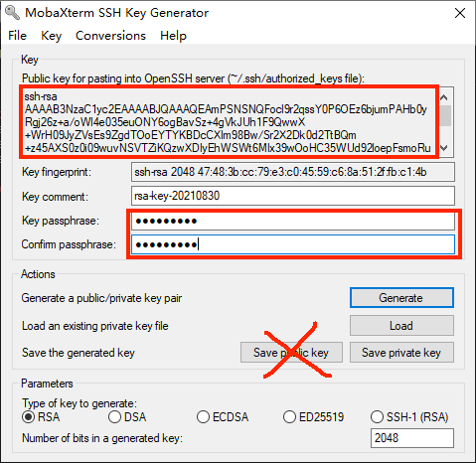
Task: Click the Save public key button
Action: pyautogui.click(x=291, y=353)
